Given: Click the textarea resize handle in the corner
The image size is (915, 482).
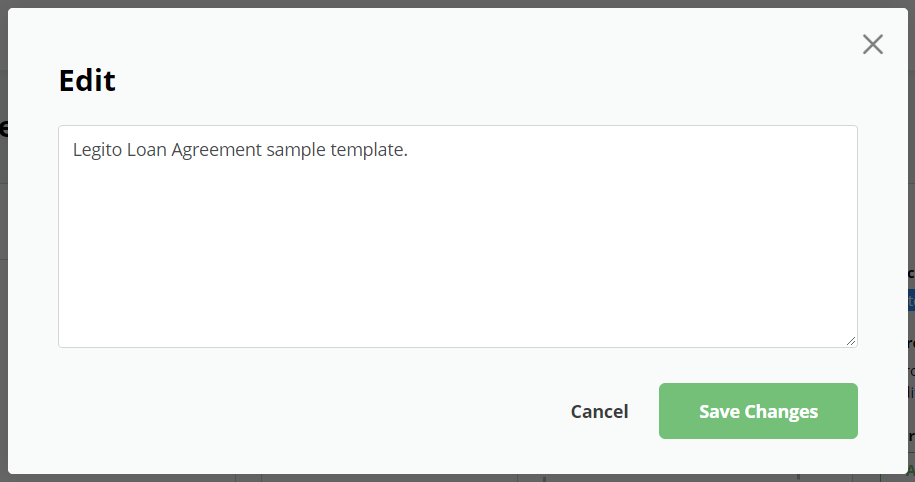Looking at the screenshot, I should (x=851, y=341).
